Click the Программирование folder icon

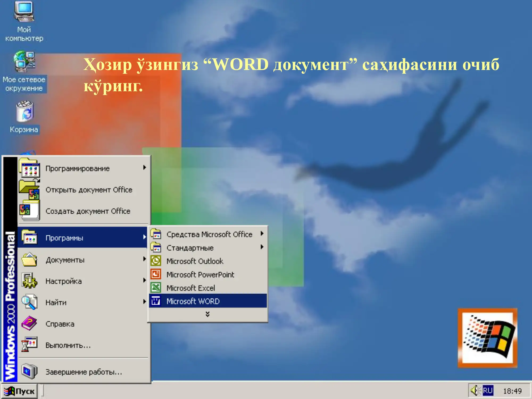(x=30, y=168)
